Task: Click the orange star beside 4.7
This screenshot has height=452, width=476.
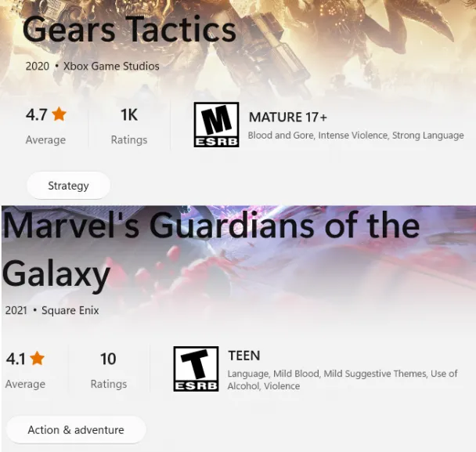Action: click(59, 114)
